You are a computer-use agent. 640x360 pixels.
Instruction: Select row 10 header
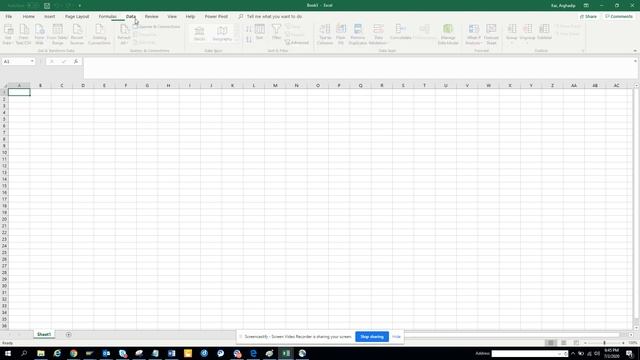4,152
